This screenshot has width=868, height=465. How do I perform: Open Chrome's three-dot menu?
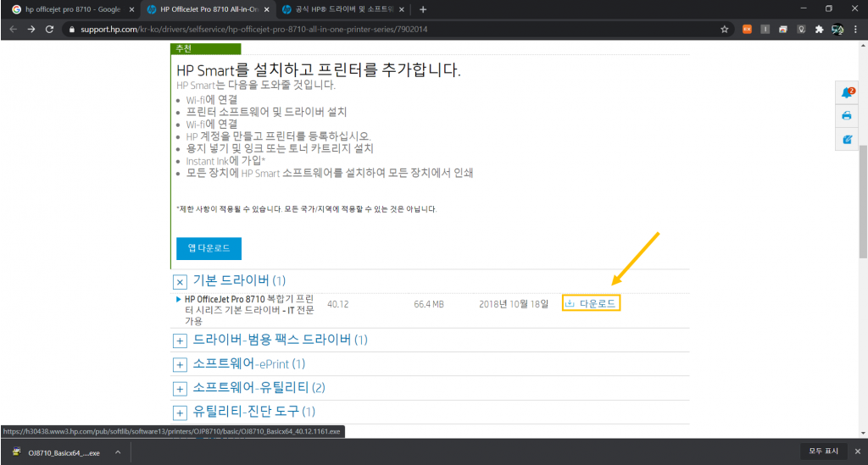pos(856,29)
